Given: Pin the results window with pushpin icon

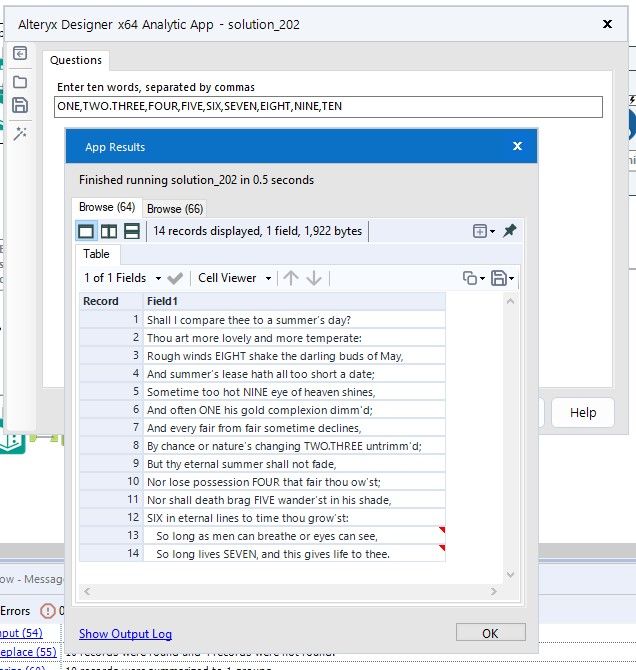Looking at the screenshot, I should coord(509,231).
